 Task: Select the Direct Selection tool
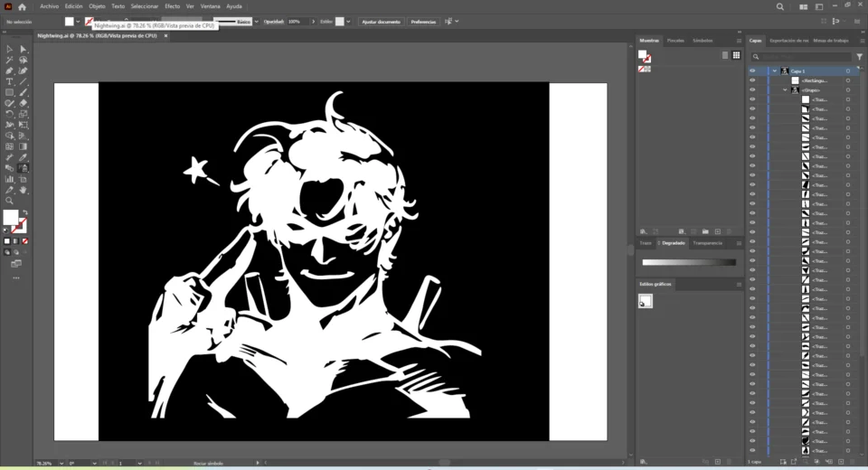[x=24, y=50]
